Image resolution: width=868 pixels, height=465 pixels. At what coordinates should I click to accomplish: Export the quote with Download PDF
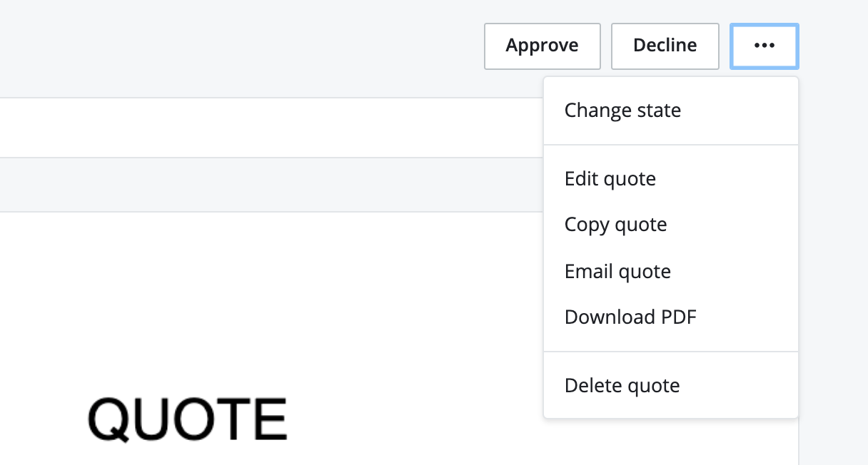630,317
